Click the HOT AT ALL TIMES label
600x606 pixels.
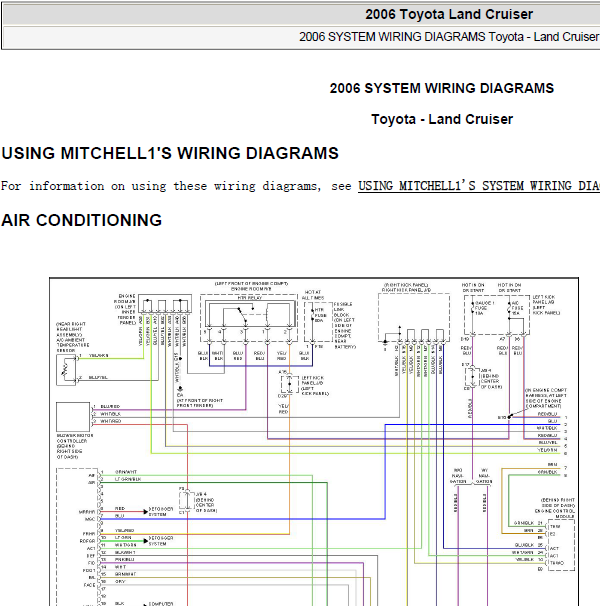coord(313,295)
